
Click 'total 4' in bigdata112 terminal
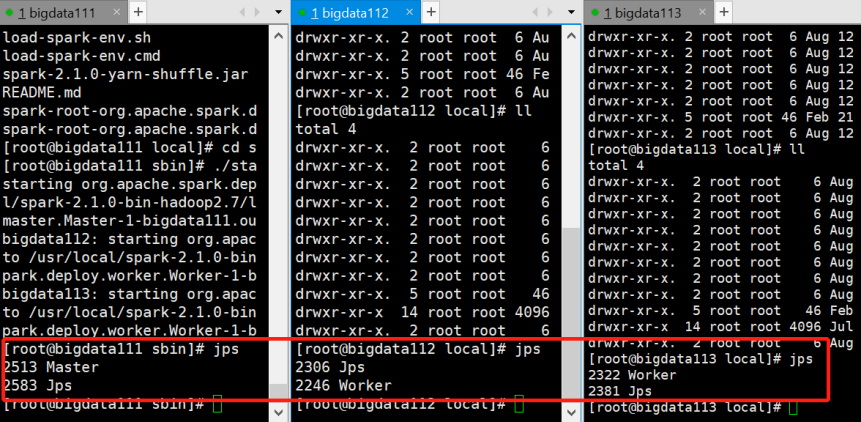(326, 130)
